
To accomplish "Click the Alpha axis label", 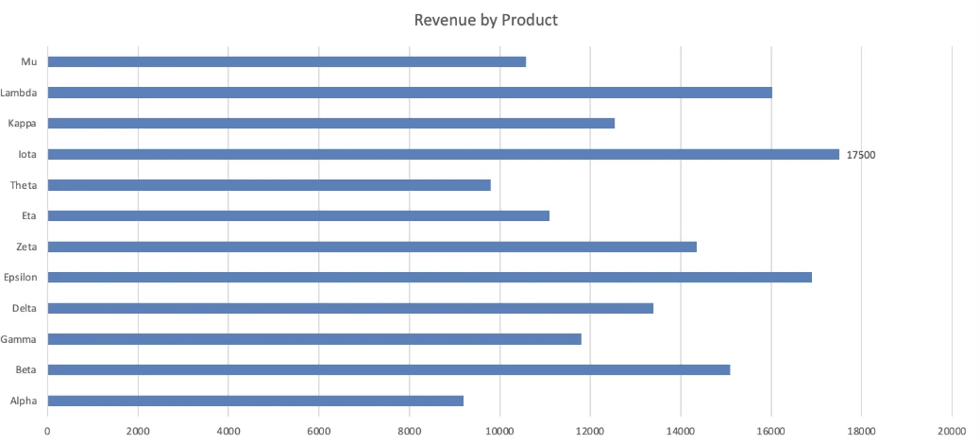I will pos(24,401).
